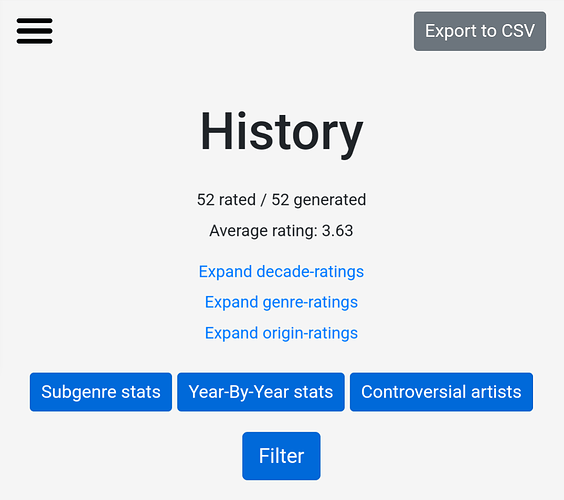The height and width of the screenshot is (500, 564).
Task: Expand genre-ratings section
Action: point(281,302)
